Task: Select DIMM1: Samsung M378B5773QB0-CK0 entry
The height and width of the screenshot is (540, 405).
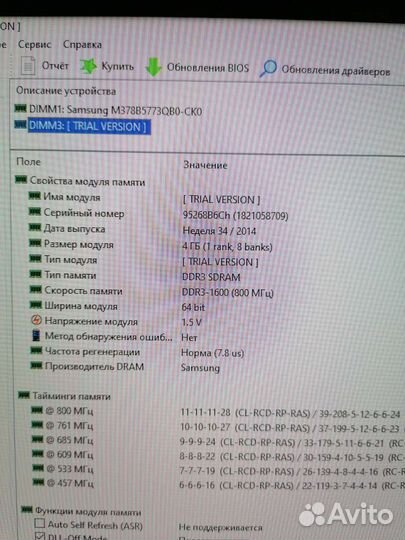Action: (115, 110)
